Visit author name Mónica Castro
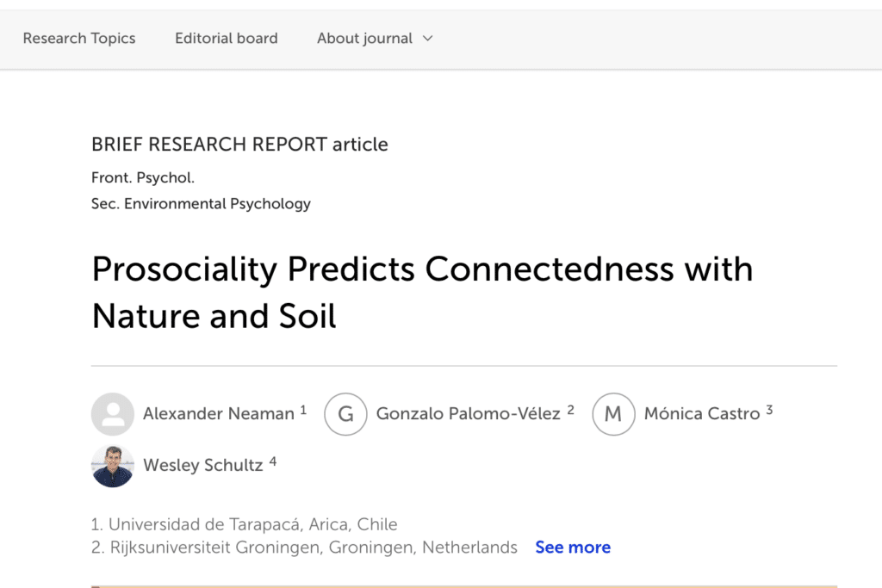This screenshot has height=588, width=882. tap(702, 414)
